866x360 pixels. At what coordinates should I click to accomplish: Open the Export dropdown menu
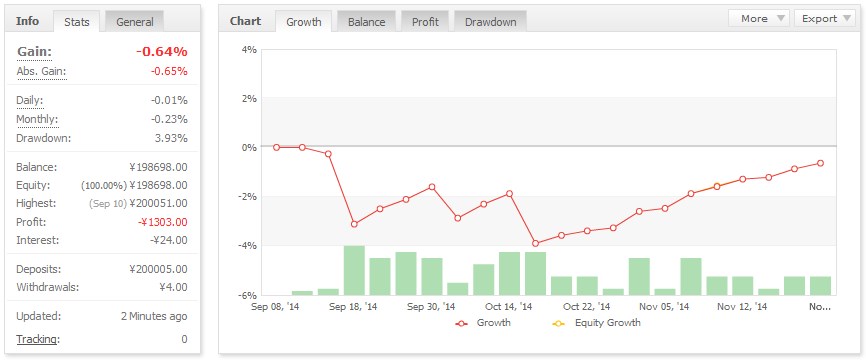[x=826, y=18]
